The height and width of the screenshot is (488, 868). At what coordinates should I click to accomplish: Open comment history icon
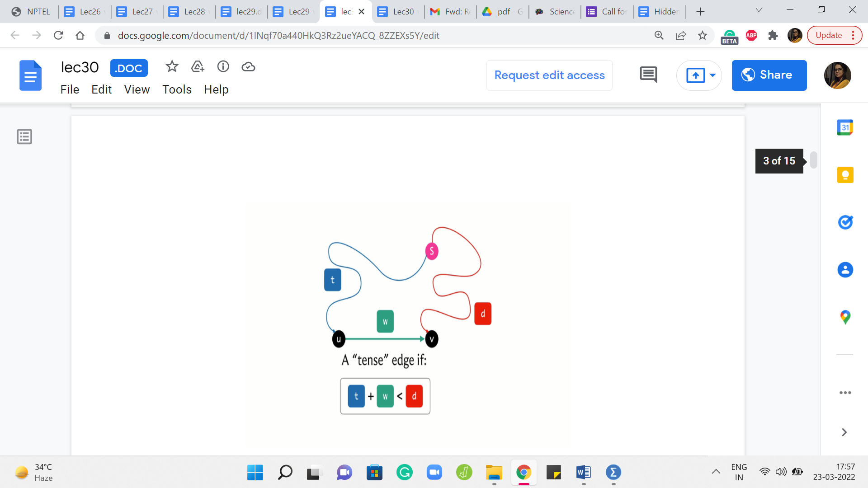pos(648,75)
